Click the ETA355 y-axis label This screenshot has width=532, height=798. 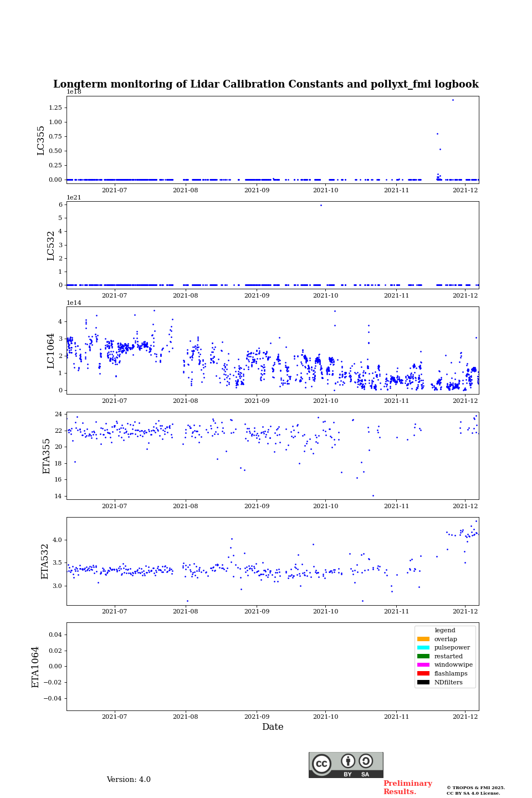point(47,456)
